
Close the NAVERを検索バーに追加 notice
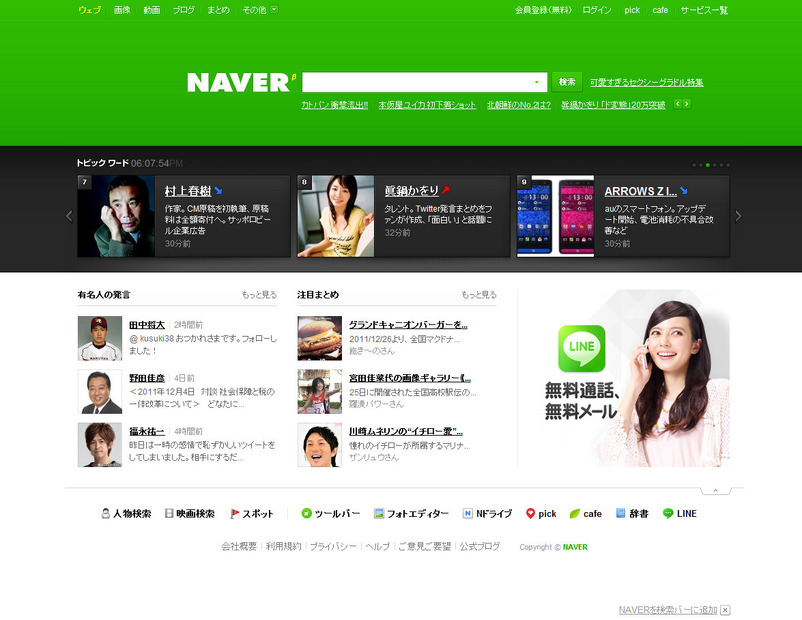click(x=725, y=610)
